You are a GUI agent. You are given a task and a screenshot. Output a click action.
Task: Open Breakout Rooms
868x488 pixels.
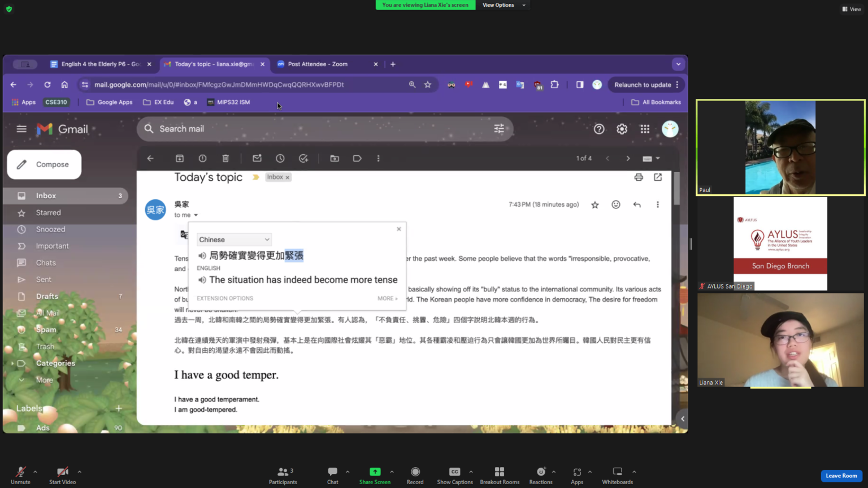tap(500, 475)
